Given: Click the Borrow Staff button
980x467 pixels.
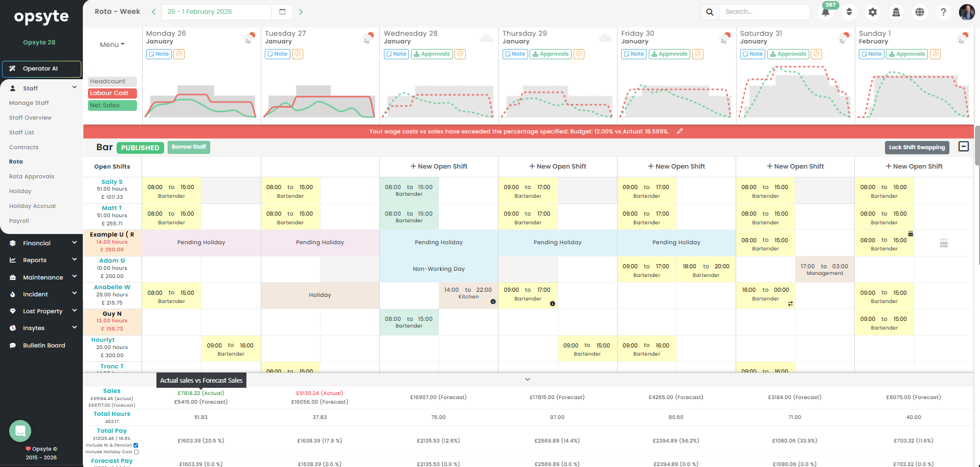Looking at the screenshot, I should (189, 147).
